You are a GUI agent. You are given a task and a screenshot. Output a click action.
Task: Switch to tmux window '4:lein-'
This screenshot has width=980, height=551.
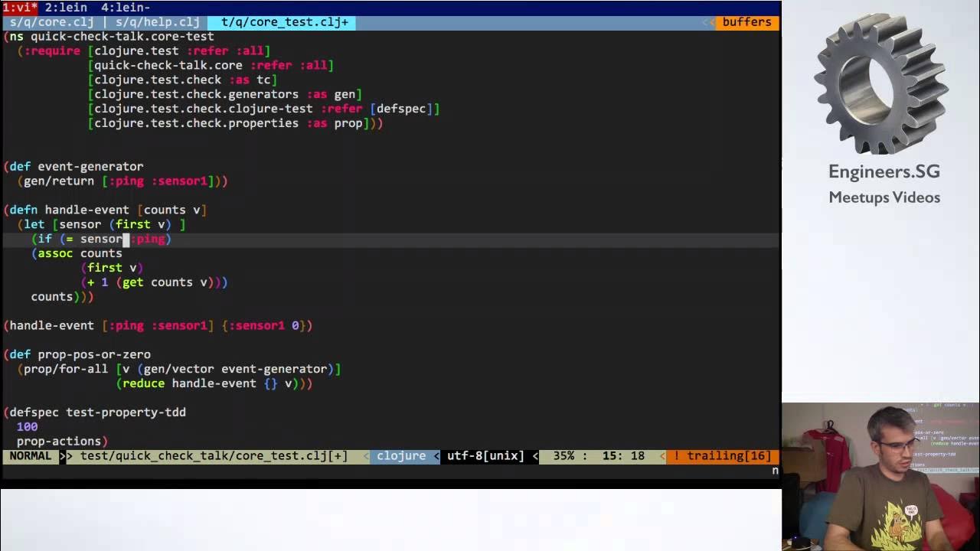point(126,8)
